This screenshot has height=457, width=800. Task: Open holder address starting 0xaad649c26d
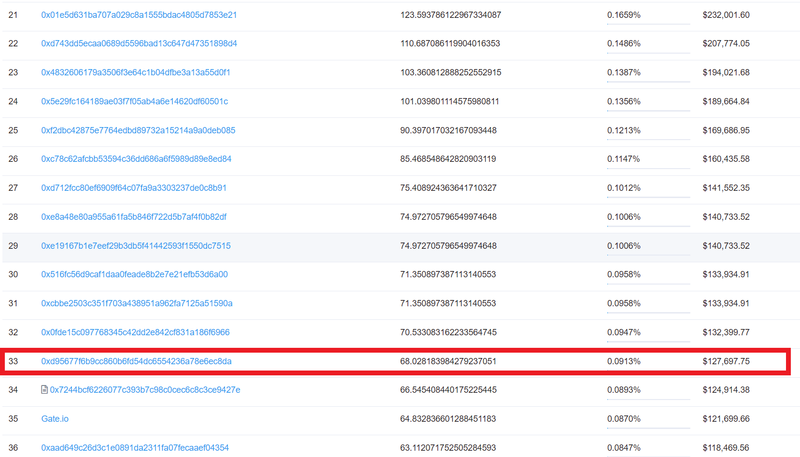coord(135,447)
